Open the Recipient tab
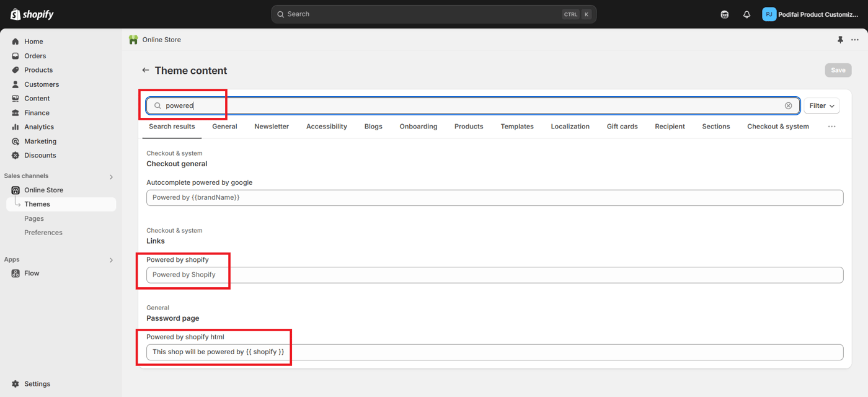868x397 pixels. click(670, 127)
